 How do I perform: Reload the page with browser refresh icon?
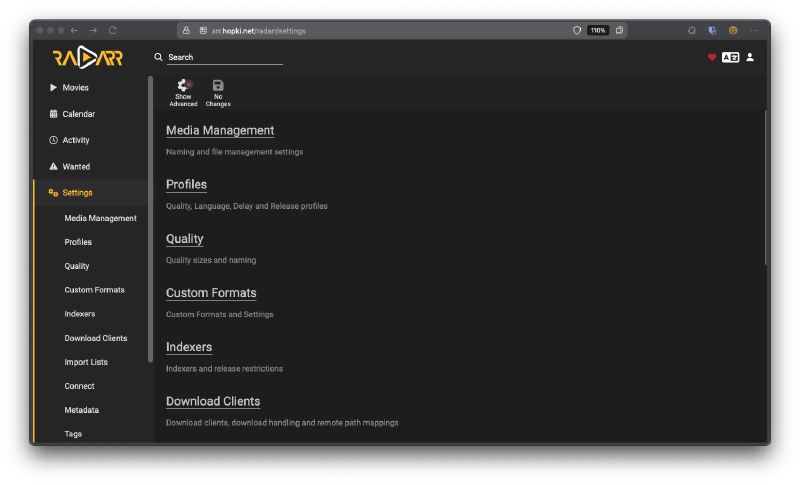pos(112,30)
